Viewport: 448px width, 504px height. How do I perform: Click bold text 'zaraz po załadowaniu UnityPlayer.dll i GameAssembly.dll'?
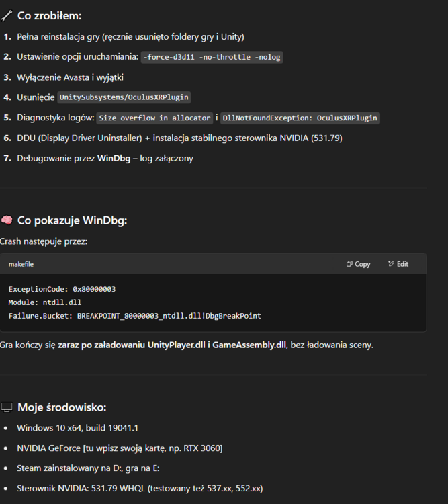pos(172,345)
